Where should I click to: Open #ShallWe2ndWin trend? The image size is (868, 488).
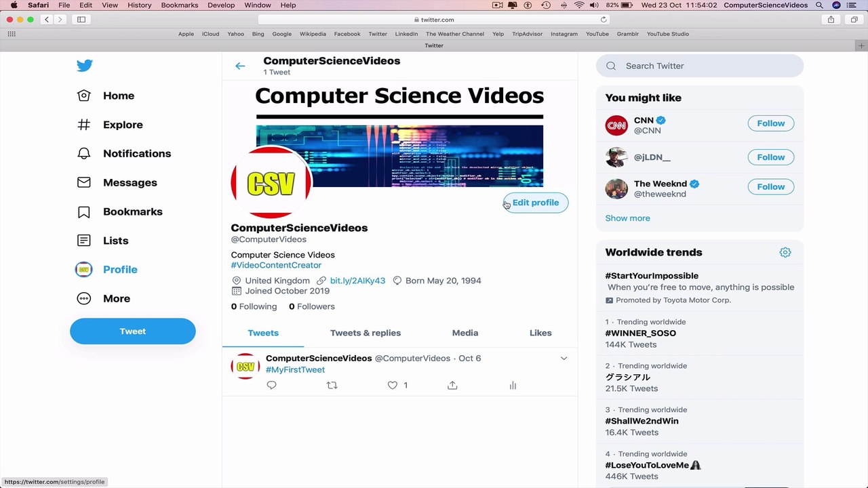642,421
